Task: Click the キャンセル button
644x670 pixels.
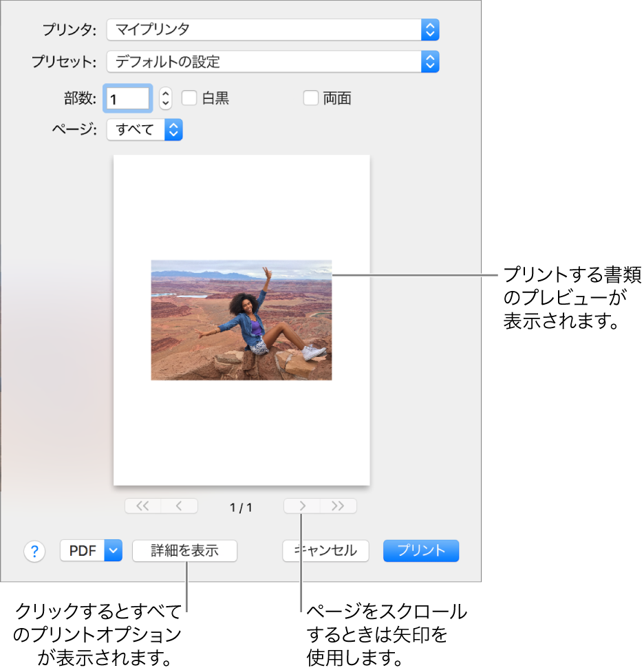Action: [325, 550]
